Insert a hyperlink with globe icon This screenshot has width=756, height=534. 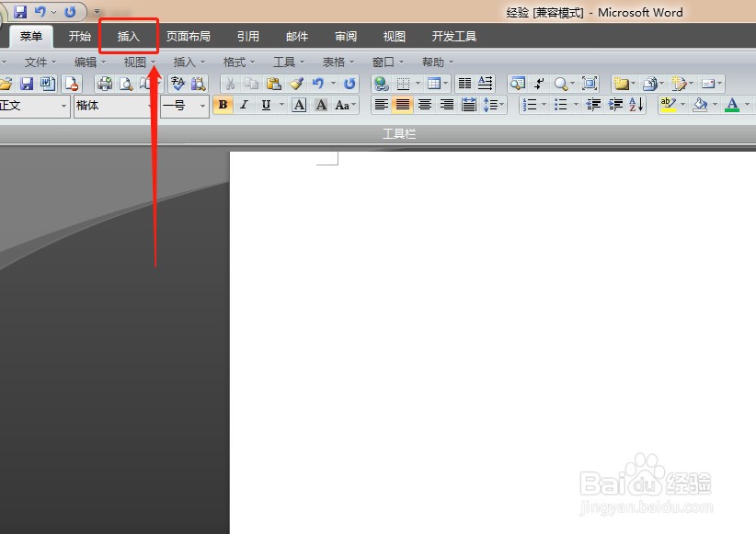(382, 84)
